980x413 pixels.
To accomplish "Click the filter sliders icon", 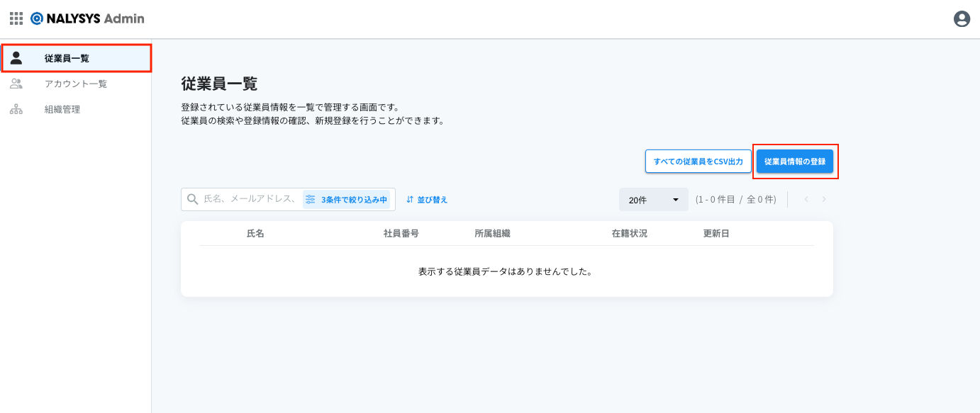I will (311, 200).
